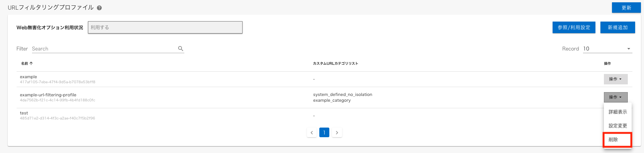
Task: Click the Web無害化オプション利用状況 field
Action: point(165,27)
